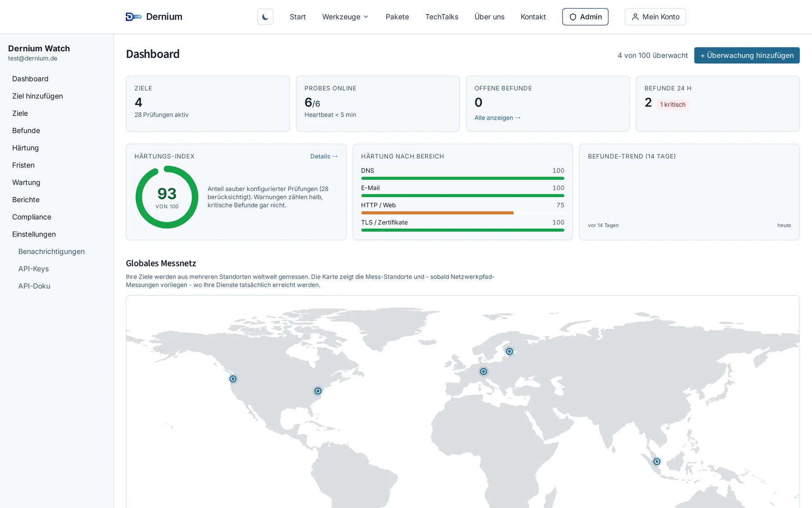Click the US east coast probe marker

pos(318,391)
